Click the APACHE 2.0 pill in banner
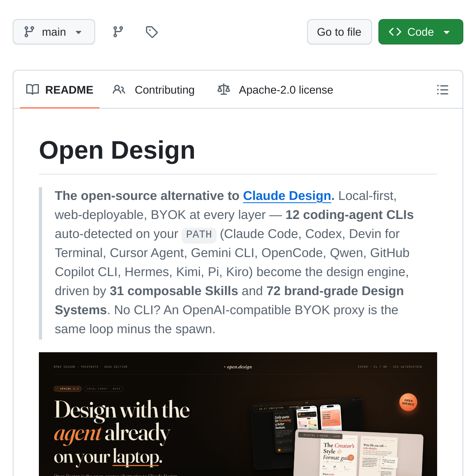The image size is (476, 476). point(68,389)
